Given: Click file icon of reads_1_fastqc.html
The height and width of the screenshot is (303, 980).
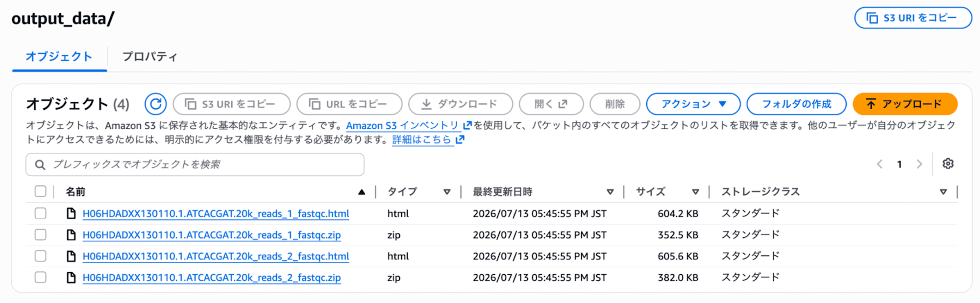Looking at the screenshot, I should click(71, 213).
